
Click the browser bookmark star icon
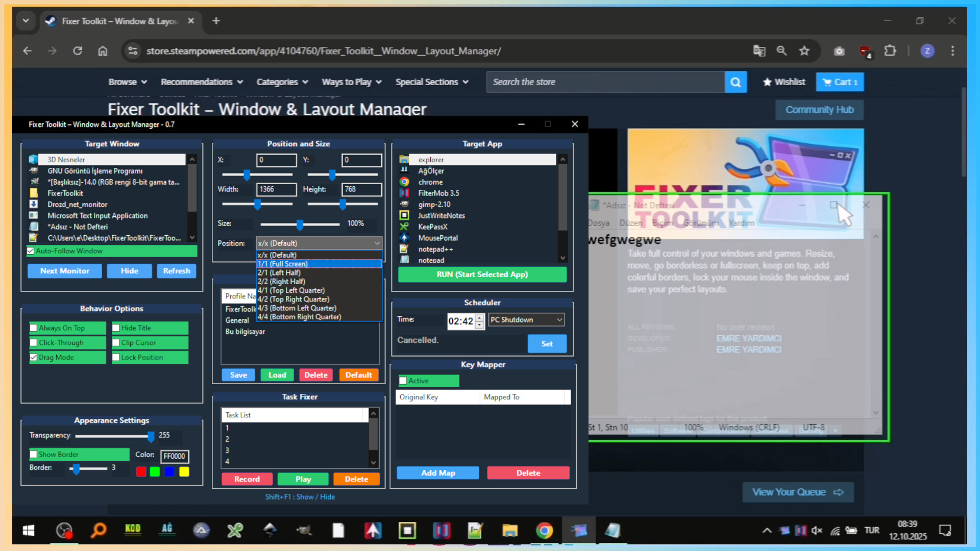click(x=804, y=51)
